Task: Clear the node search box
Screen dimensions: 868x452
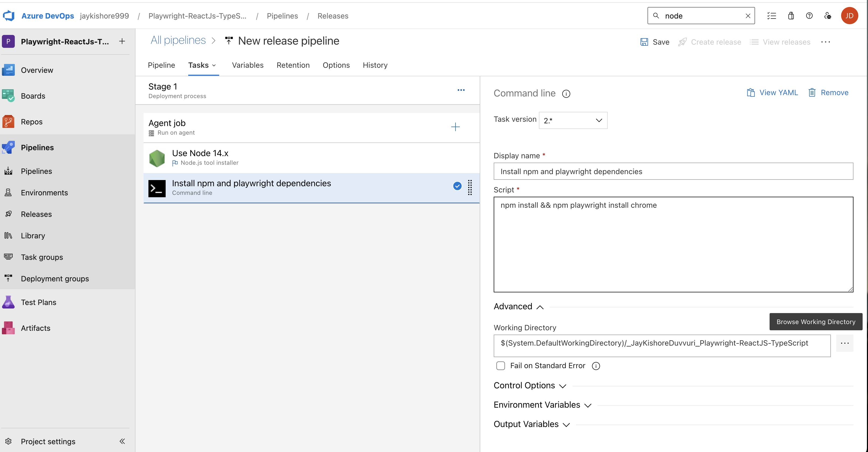Action: (x=748, y=16)
